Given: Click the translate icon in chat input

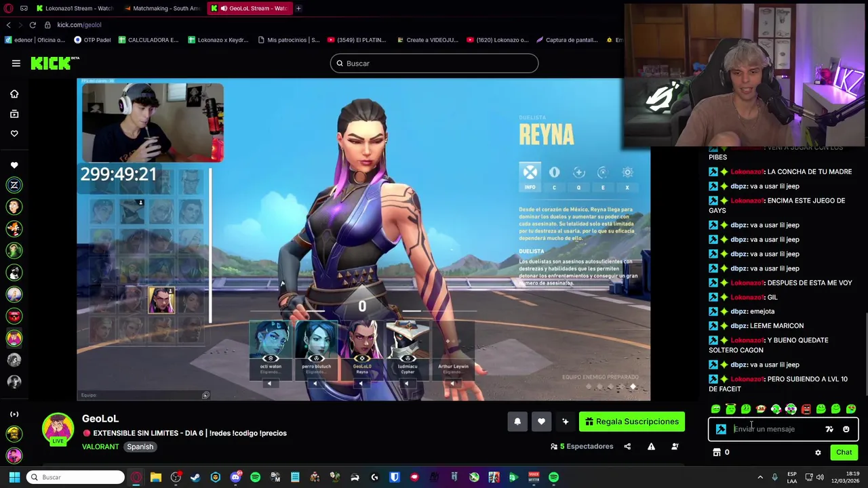Looking at the screenshot, I should pos(829,429).
